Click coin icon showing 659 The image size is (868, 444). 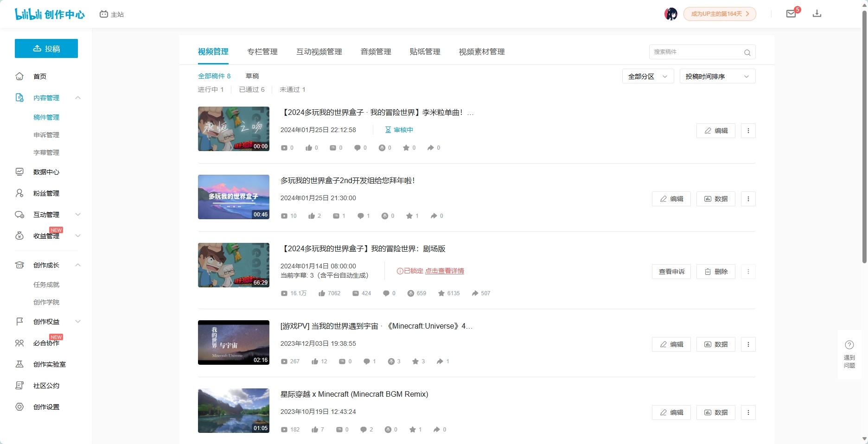(410, 293)
